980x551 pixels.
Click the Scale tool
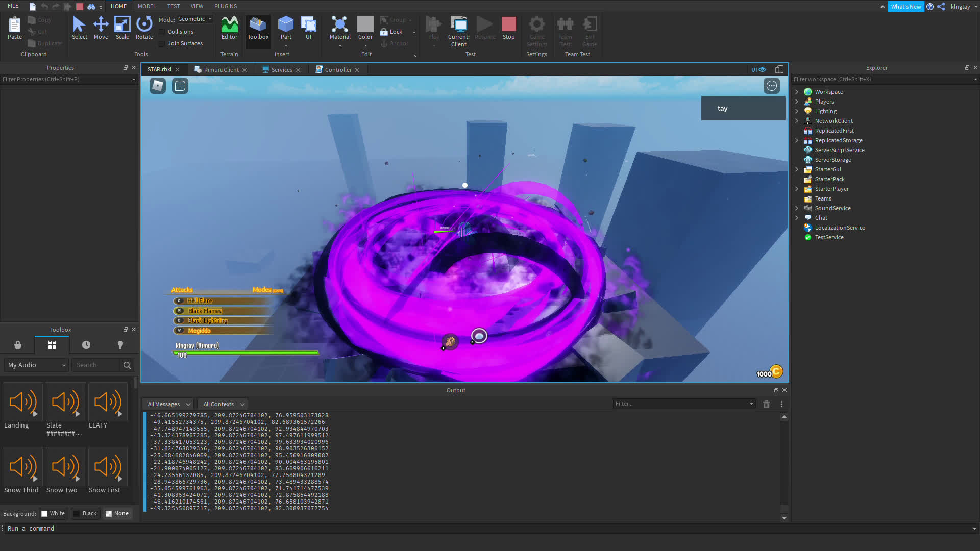pyautogui.click(x=122, y=28)
